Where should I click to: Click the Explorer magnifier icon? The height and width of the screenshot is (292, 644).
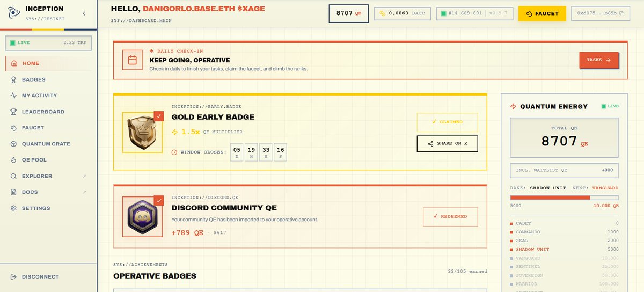pyautogui.click(x=14, y=176)
